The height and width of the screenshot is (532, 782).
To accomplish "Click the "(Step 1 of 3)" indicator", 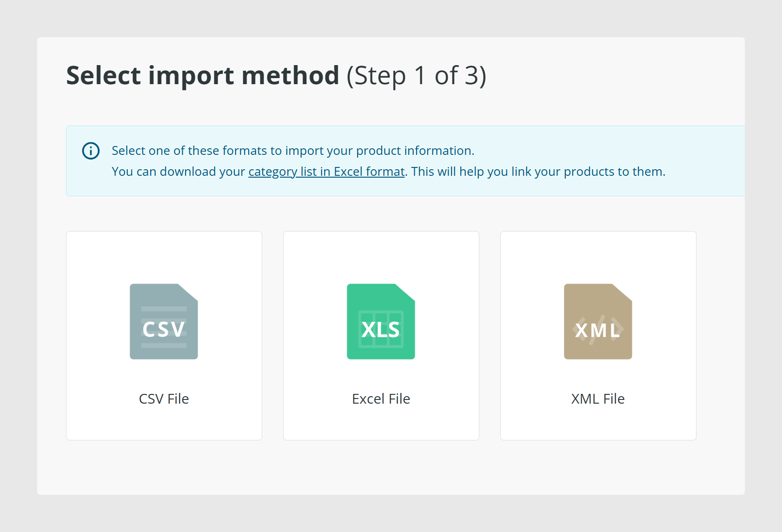I will [417, 76].
